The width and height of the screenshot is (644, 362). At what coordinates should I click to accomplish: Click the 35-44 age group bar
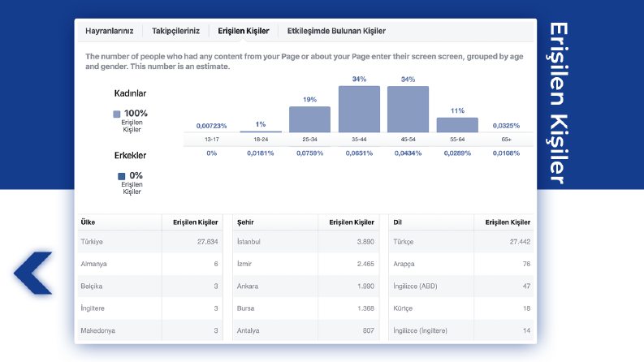359,110
